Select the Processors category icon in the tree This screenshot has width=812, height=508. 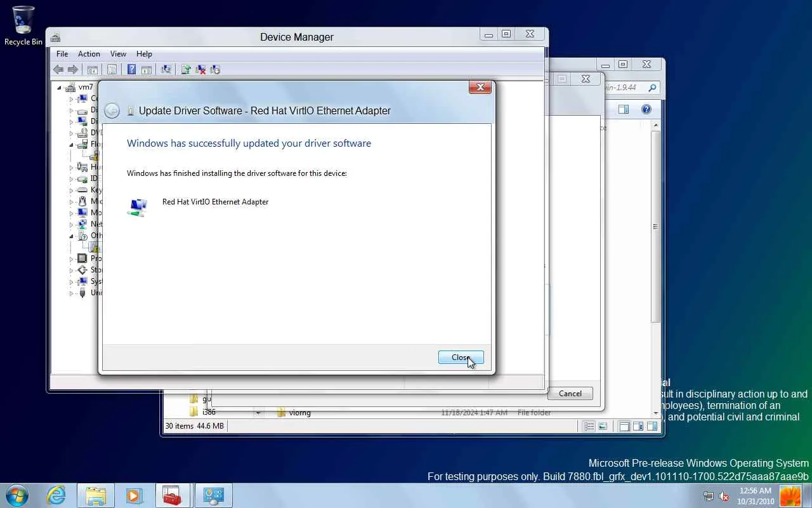coord(82,258)
